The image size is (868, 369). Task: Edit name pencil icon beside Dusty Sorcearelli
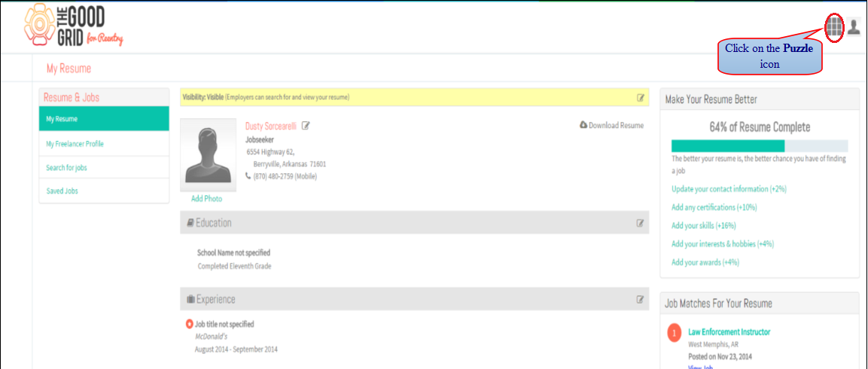(306, 126)
